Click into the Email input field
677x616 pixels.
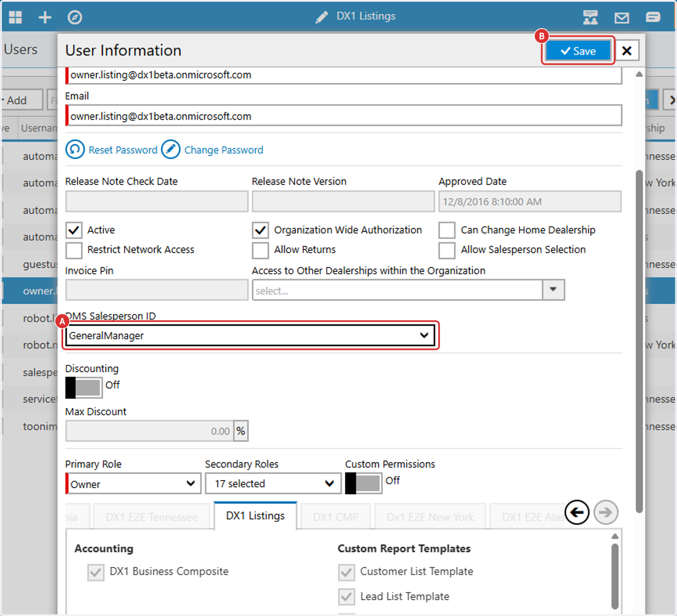(x=344, y=116)
